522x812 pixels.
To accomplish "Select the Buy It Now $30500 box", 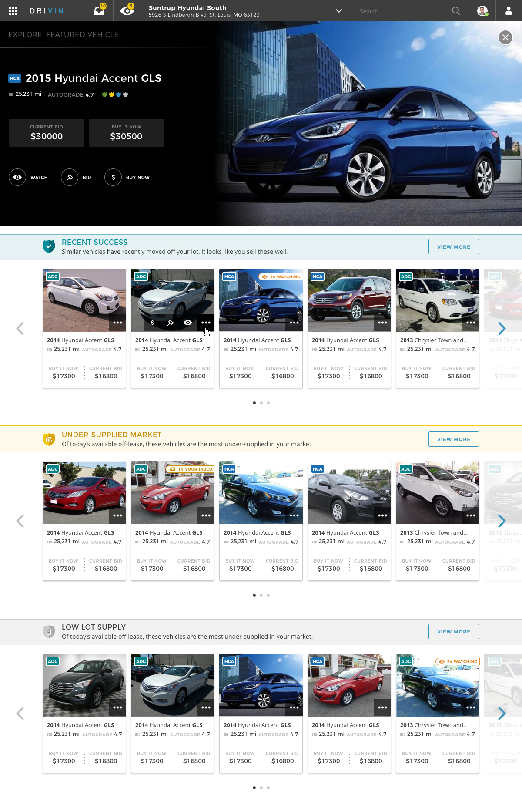I will (127, 133).
